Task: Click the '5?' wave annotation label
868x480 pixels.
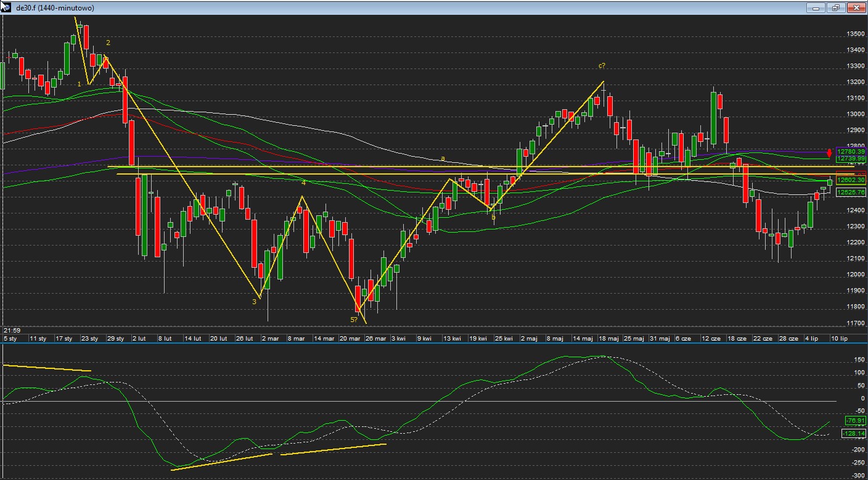Action: pos(354,320)
